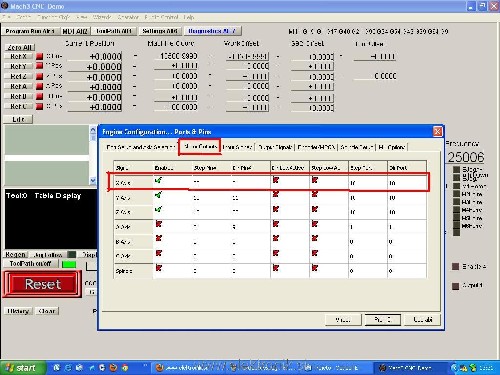Switch to Port Setup and Axis Selection tab
The image size is (500, 375).
(x=140, y=147)
